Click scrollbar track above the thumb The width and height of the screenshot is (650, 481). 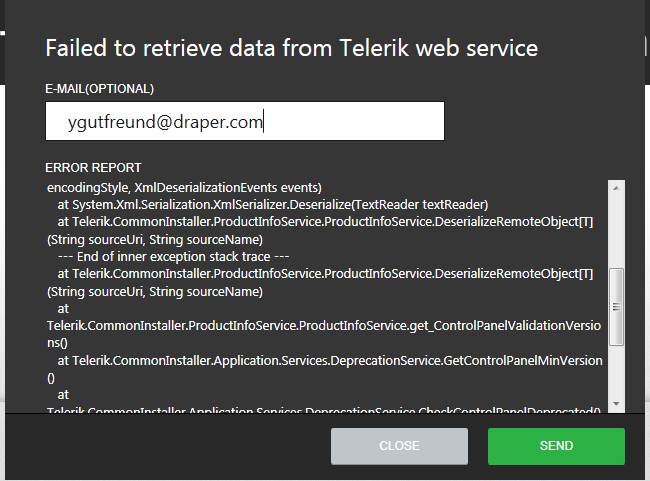[616, 230]
